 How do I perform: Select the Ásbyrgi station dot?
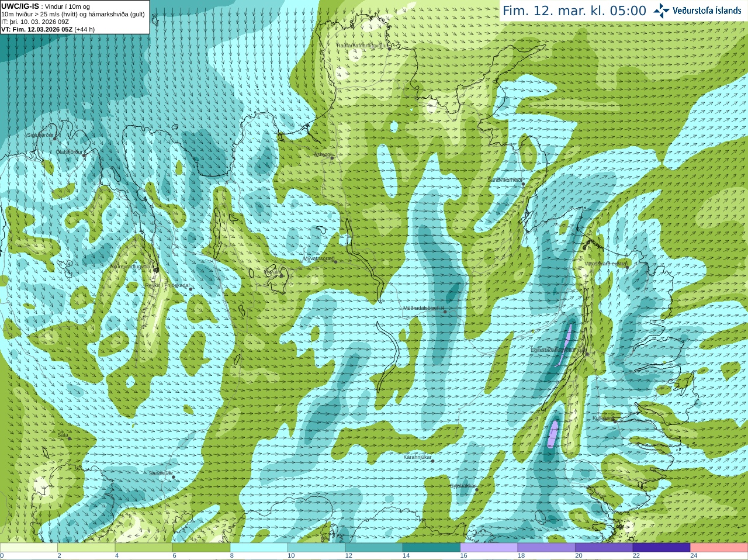(x=332, y=158)
